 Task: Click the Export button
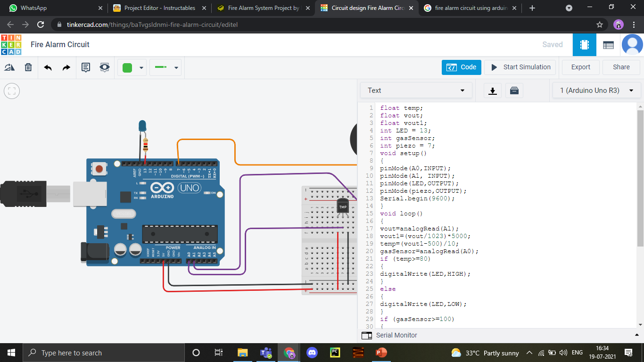tap(581, 67)
